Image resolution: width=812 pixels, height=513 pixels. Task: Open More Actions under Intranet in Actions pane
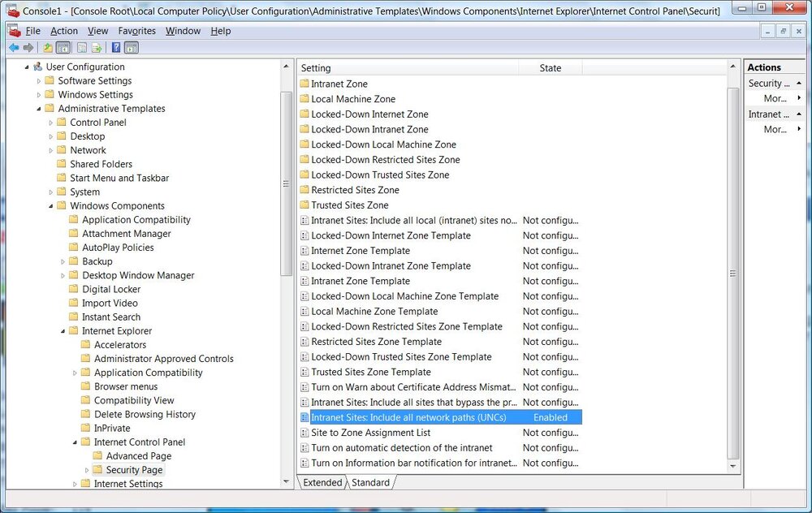click(775, 129)
